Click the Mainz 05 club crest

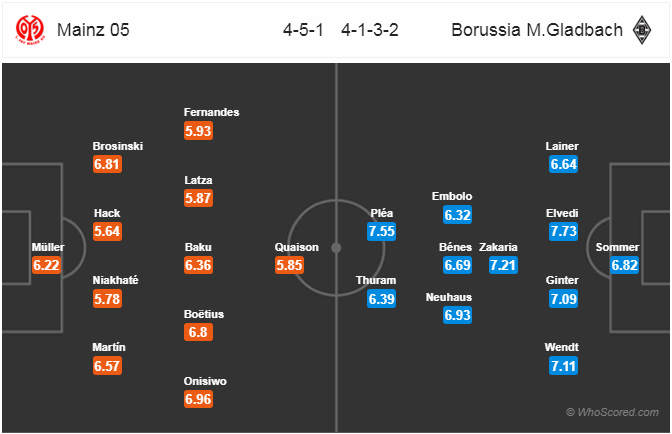30,30
